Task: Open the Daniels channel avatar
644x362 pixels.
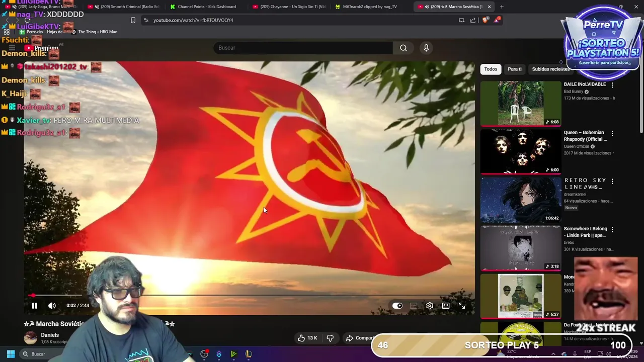Action: point(31,338)
